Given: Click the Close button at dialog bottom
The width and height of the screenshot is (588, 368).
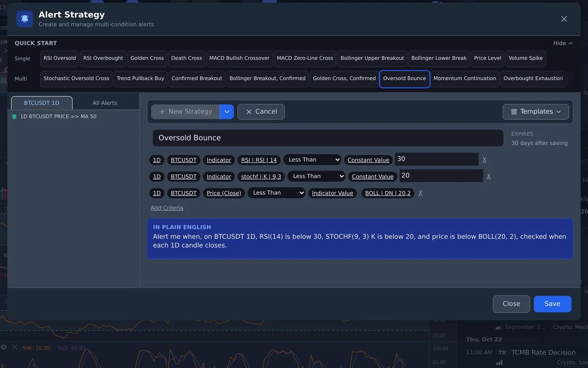Looking at the screenshot, I should pos(511,304).
